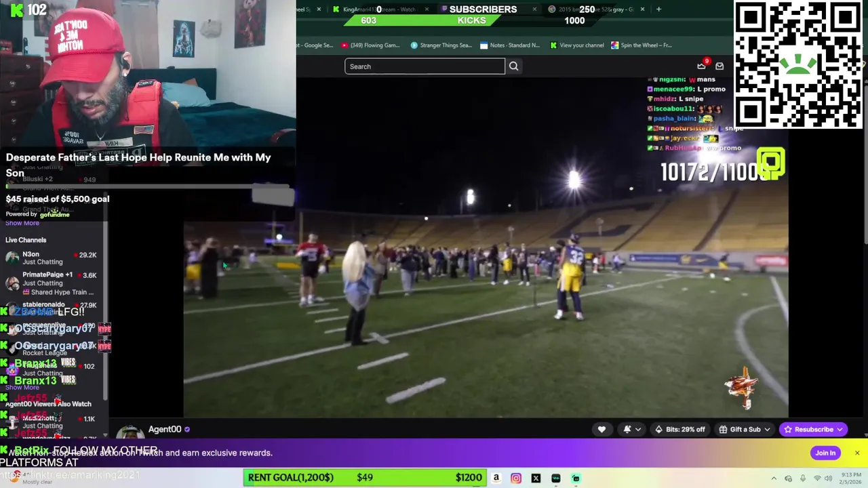Viewport: 868px width, 488px height.
Task: Open the mint green taskbar app icon
Action: click(576, 478)
